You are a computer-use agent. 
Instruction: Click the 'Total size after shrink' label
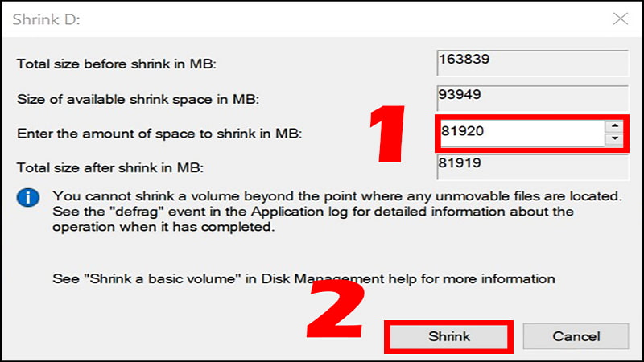(111, 167)
